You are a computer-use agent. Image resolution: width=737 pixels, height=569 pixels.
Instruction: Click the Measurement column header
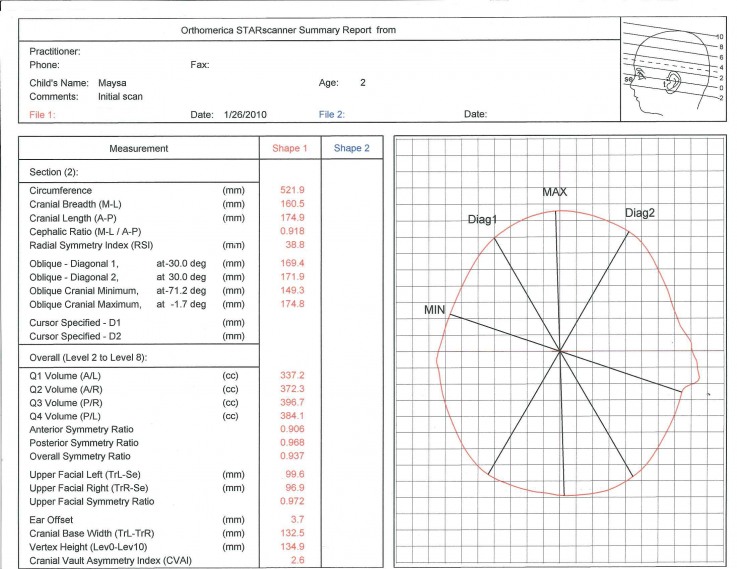pos(139,148)
